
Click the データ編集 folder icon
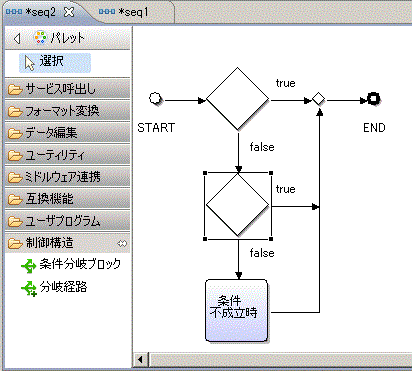(x=15, y=133)
